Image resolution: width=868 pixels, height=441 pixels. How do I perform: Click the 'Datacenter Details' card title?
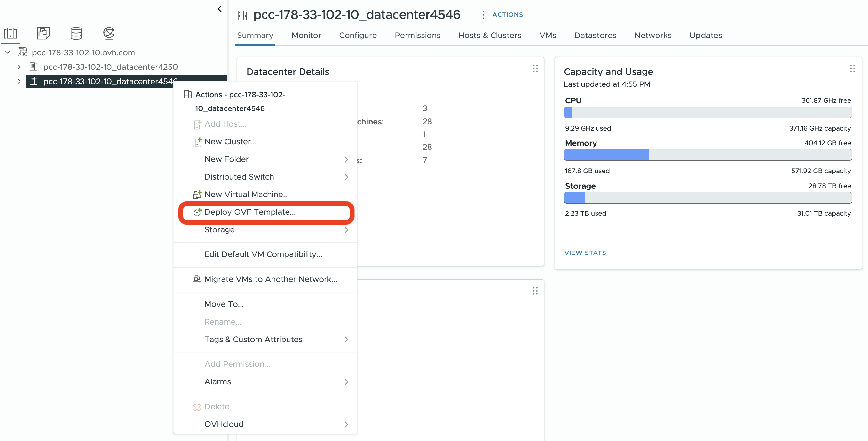[x=288, y=72]
